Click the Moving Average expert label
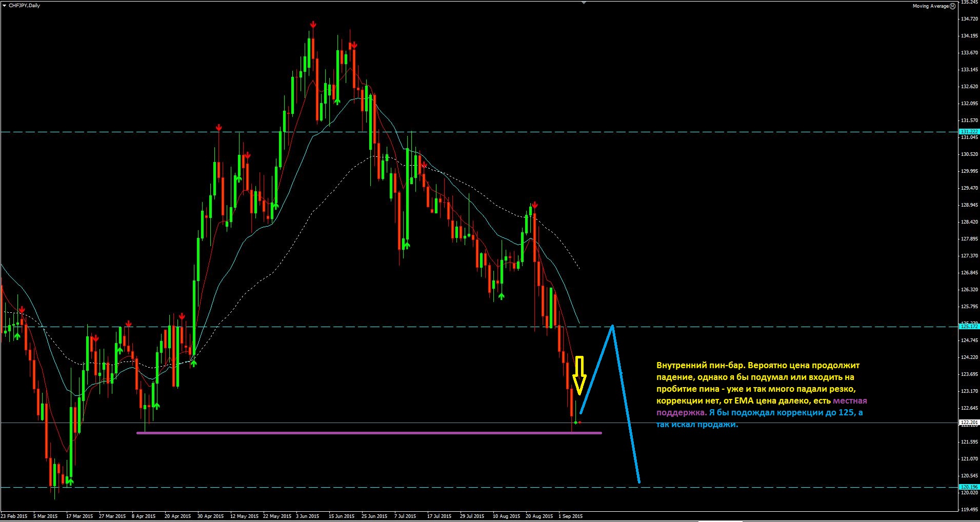Screen dimensions: 980x522 [x=930, y=6]
